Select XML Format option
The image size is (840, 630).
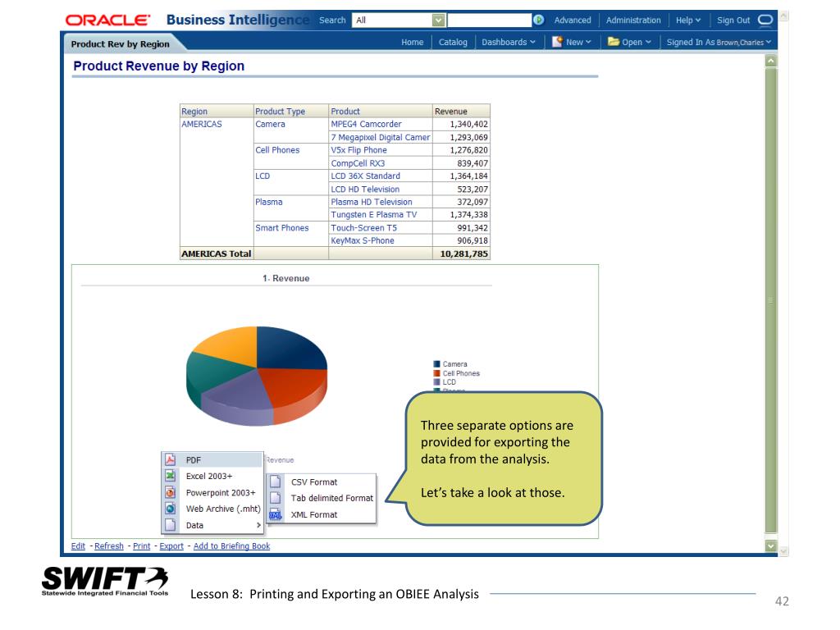pyautogui.click(x=322, y=514)
